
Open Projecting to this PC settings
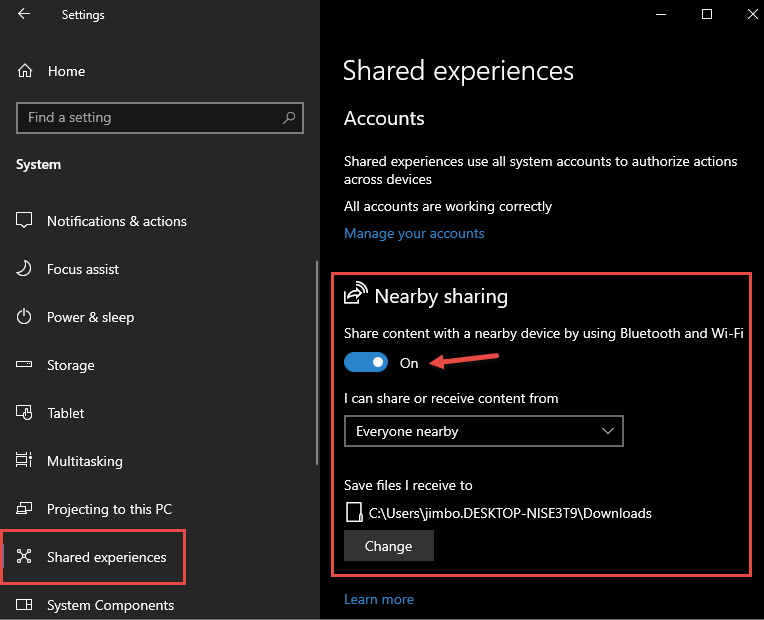click(109, 509)
